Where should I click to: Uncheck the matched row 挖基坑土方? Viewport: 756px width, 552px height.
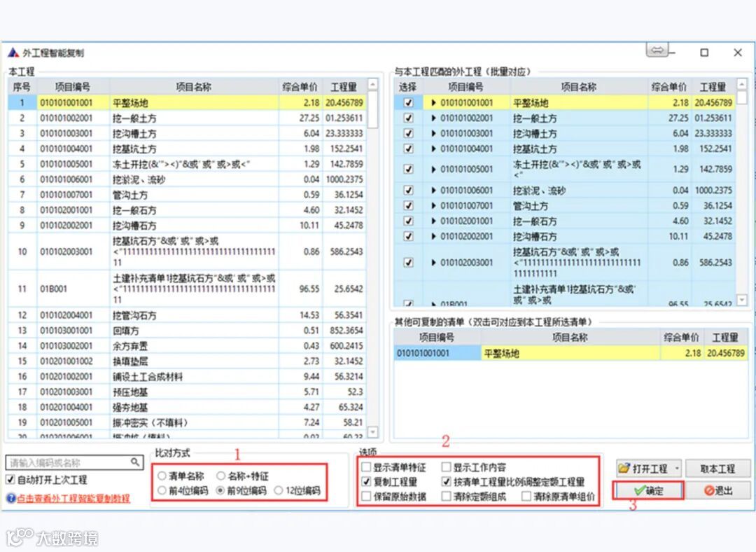coord(408,149)
